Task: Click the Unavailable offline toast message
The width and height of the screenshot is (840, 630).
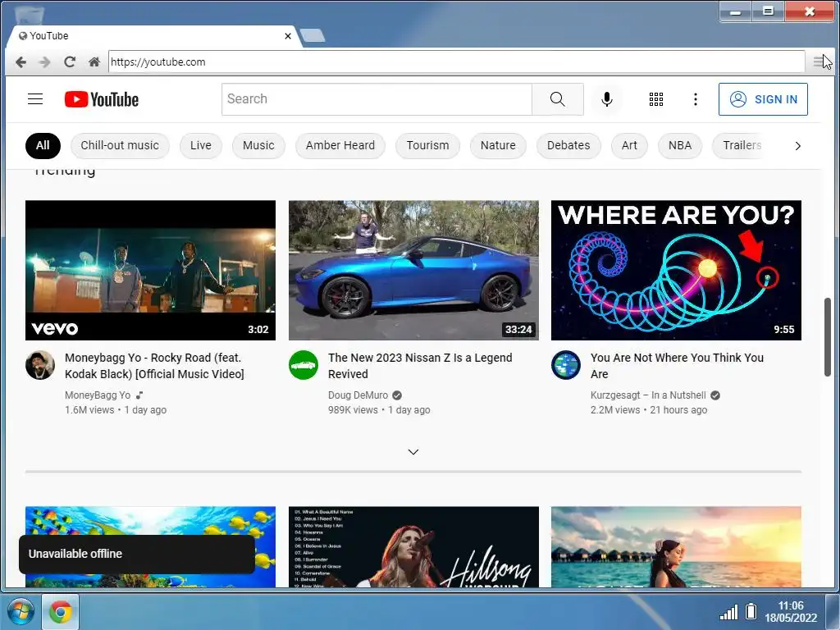Action: tap(137, 554)
